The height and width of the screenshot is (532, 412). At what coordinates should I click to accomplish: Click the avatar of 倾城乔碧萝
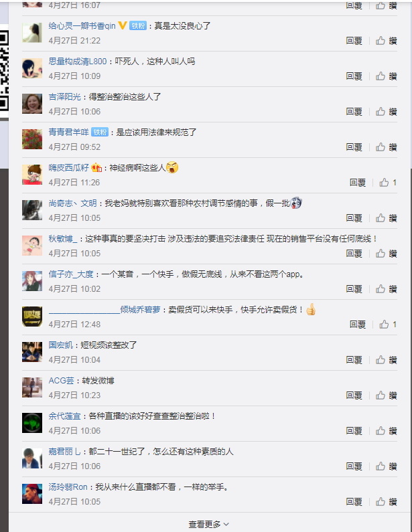(x=32, y=317)
